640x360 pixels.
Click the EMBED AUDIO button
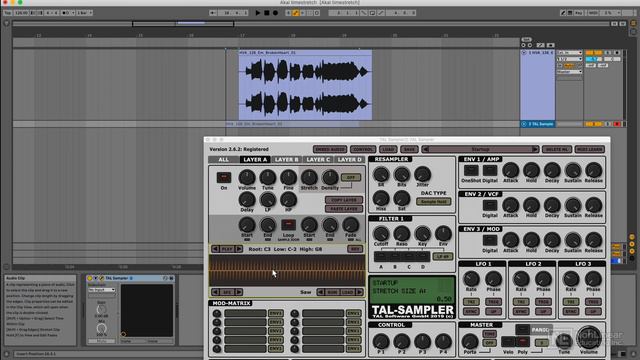(x=330, y=149)
